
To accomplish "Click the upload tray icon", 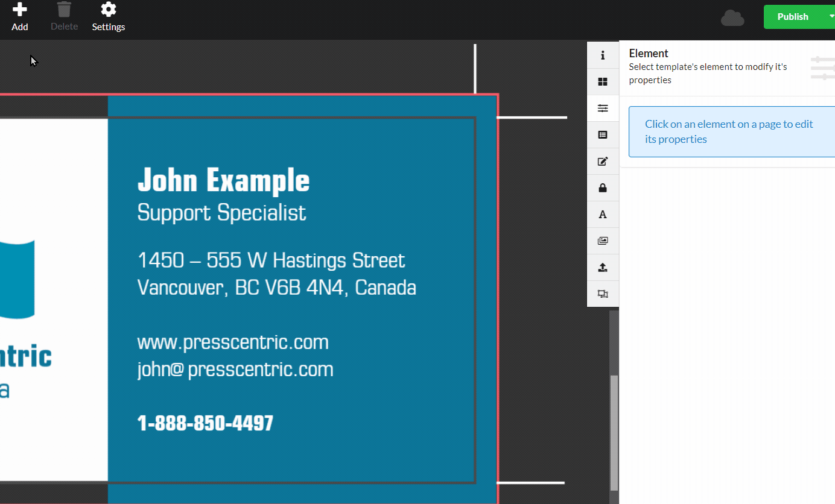I will click(603, 268).
